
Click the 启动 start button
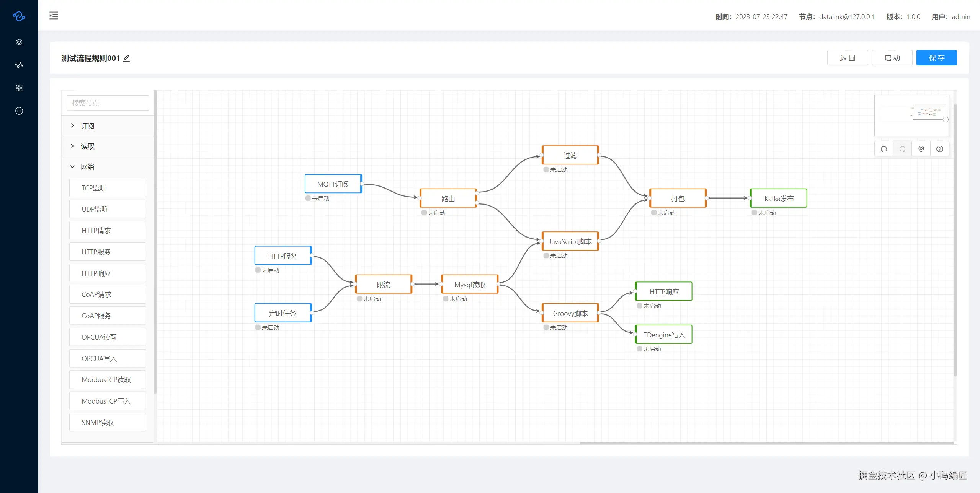tap(892, 58)
